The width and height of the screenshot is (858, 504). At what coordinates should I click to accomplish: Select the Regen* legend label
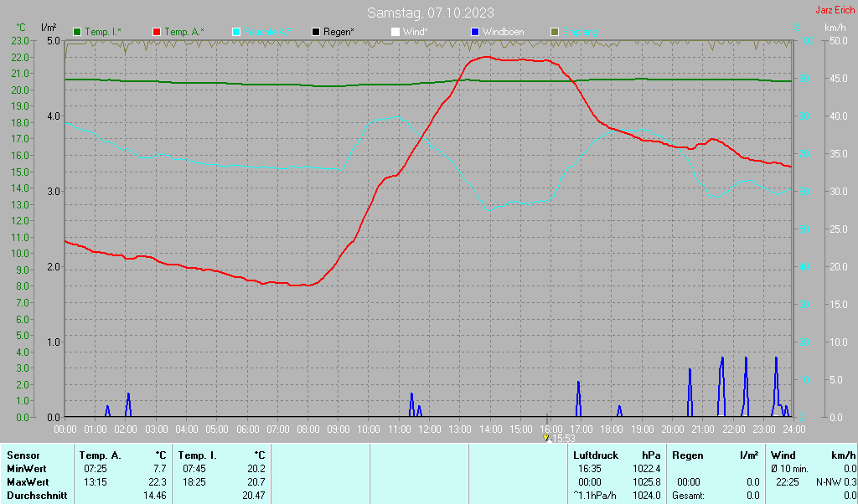(x=339, y=33)
